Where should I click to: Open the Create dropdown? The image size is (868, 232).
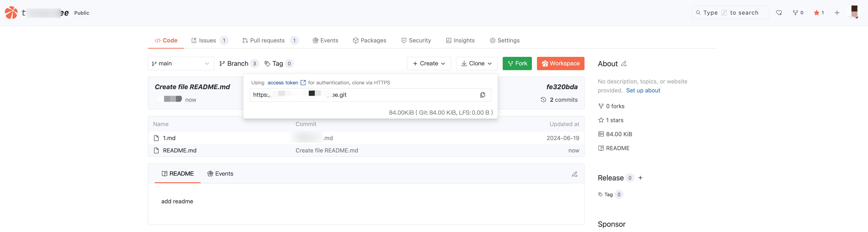coord(429,64)
